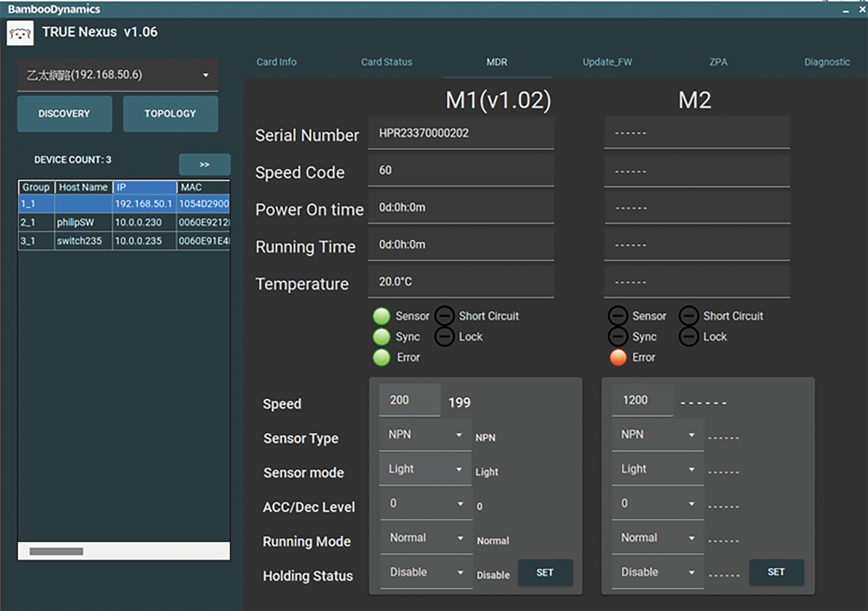Click the TOPOLOGY button
The height and width of the screenshot is (611, 868).
170,114
